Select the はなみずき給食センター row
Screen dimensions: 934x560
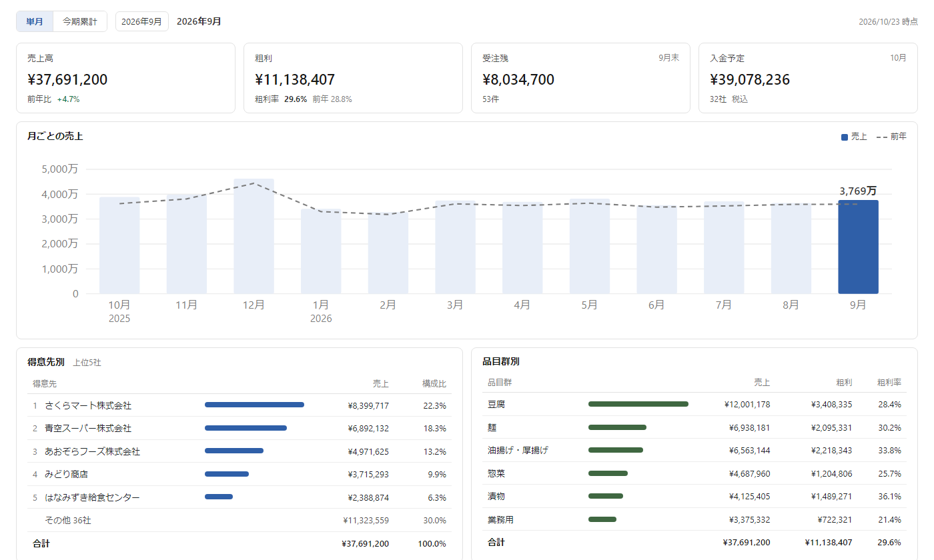point(240,497)
